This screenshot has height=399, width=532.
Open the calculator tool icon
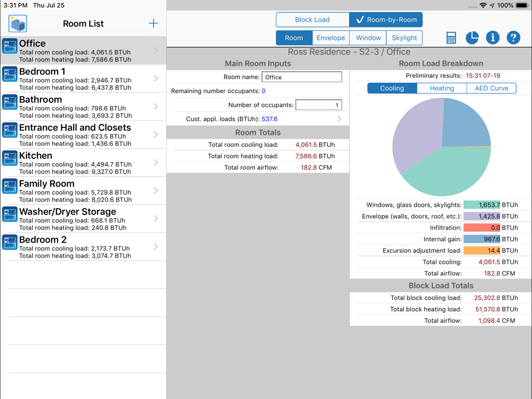click(450, 37)
